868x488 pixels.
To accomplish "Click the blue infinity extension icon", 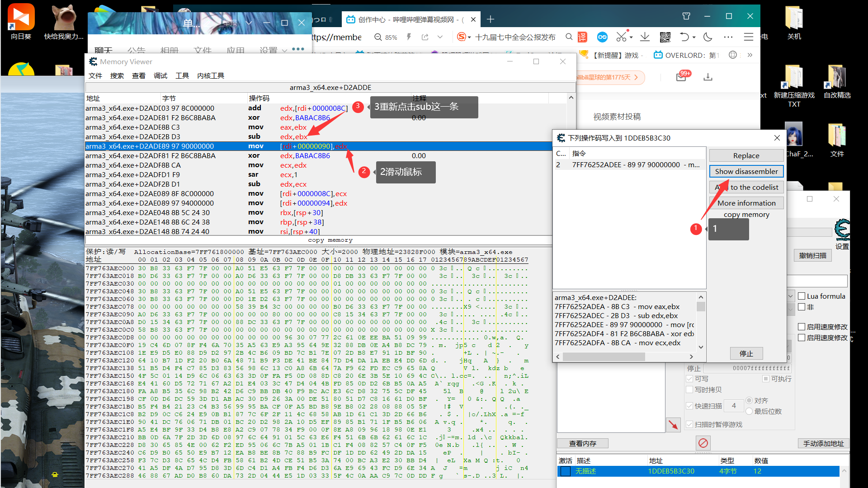I will tap(602, 37).
